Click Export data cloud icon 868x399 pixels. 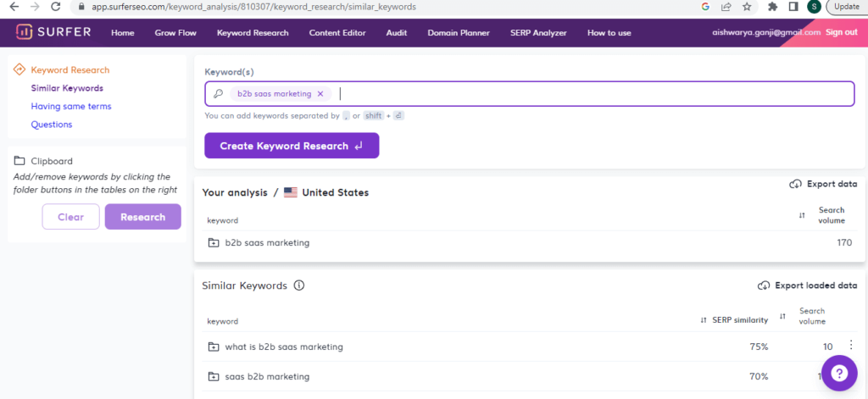click(795, 185)
